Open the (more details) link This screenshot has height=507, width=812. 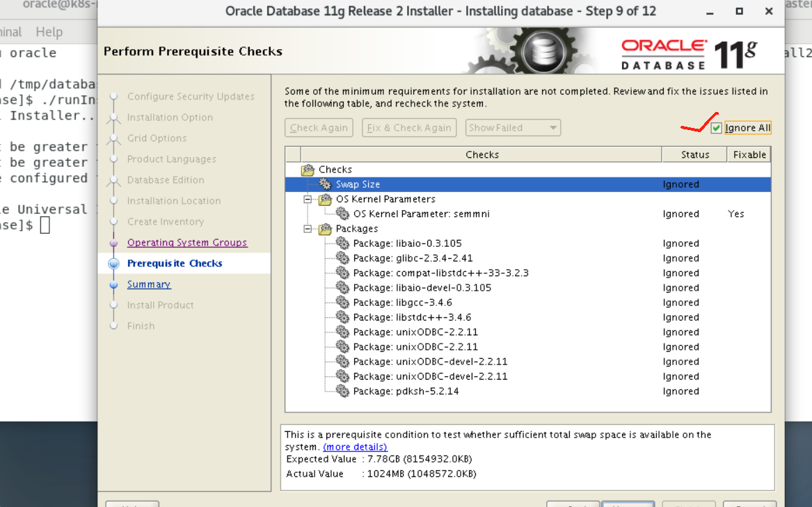356,446
